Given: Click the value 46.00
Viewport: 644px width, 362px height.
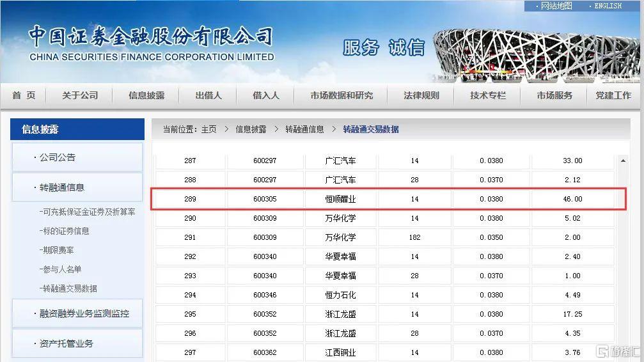Looking at the screenshot, I should [572, 200].
